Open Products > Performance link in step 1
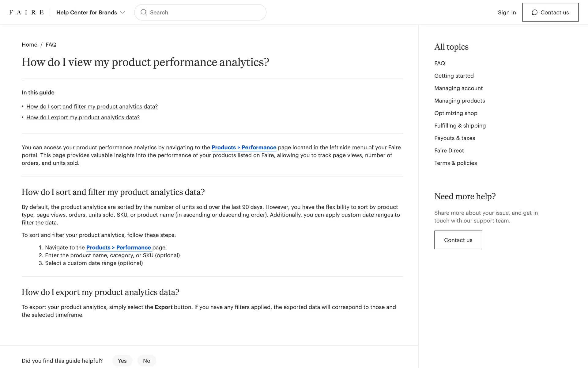Viewport: 588px width, 368px height. click(119, 247)
